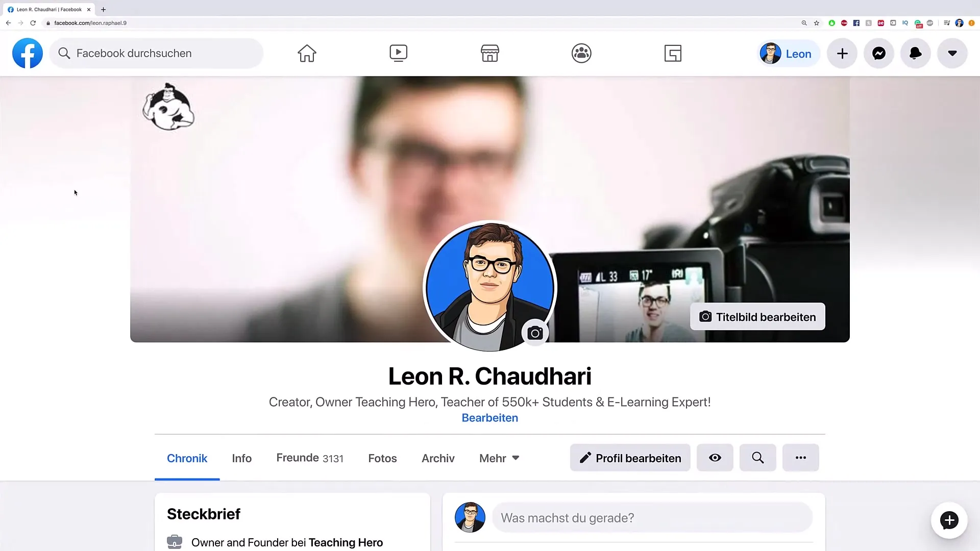Click the search icon on profile page
Viewport: 980px width, 551px height.
[x=758, y=458]
